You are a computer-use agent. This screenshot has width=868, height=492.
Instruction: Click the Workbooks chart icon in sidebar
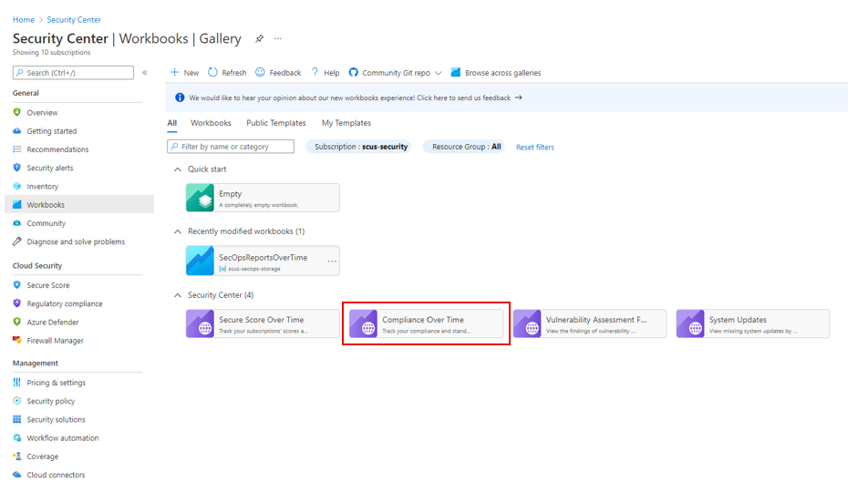17,205
